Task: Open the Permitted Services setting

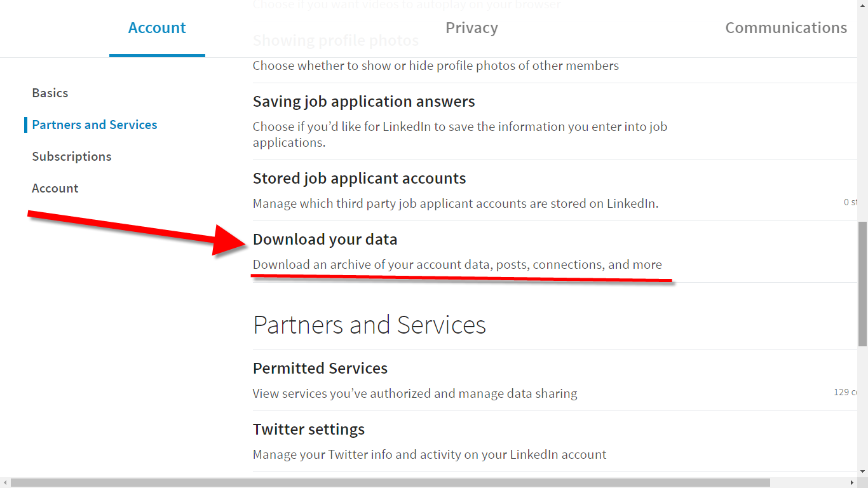Action: click(x=320, y=369)
